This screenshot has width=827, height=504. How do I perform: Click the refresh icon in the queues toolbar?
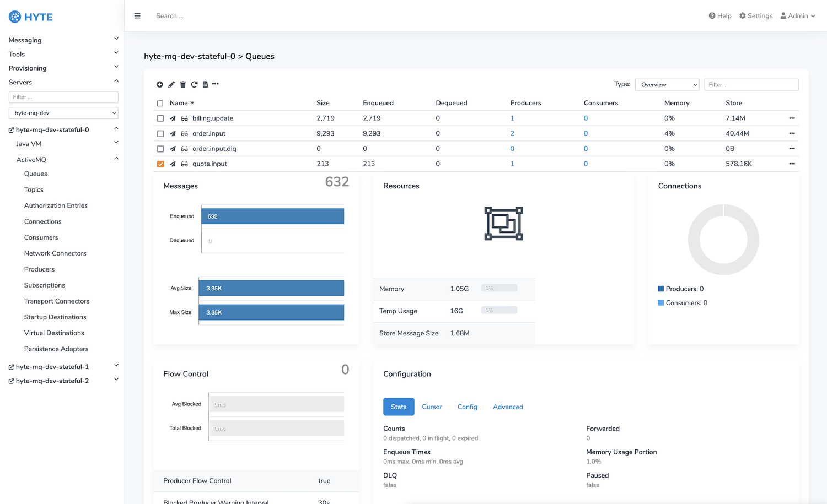194,84
